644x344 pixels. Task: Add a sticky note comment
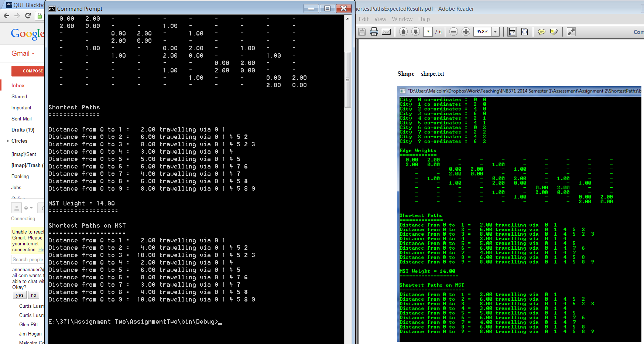542,32
